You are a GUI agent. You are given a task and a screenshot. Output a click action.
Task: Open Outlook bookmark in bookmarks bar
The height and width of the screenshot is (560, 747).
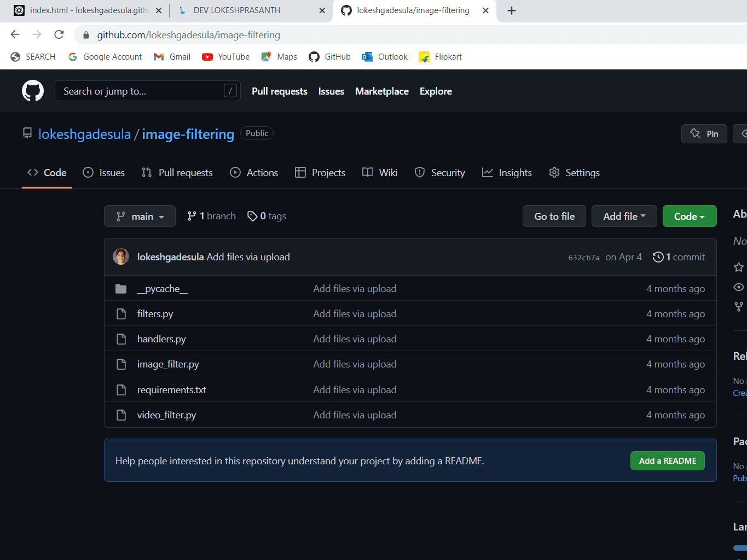[x=385, y=57]
